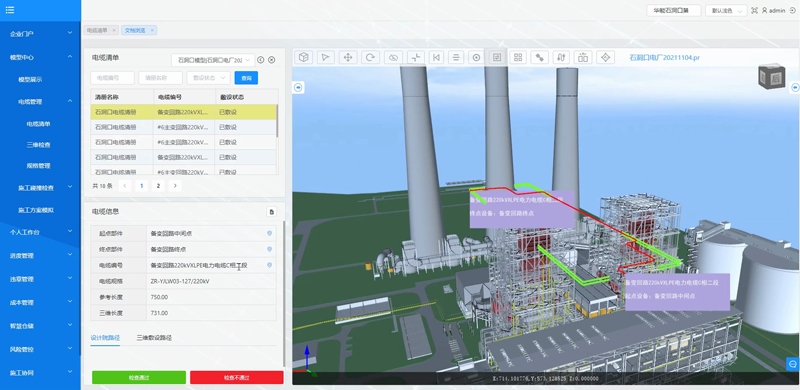Click the section cut corner-bracket tool
The height and width of the screenshot is (390, 800).
click(416, 57)
